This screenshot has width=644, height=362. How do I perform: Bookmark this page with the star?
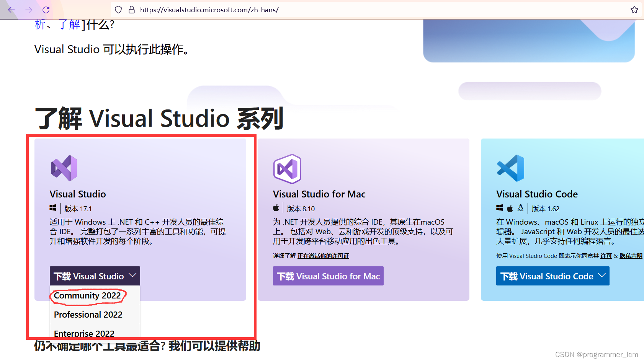[x=634, y=10]
